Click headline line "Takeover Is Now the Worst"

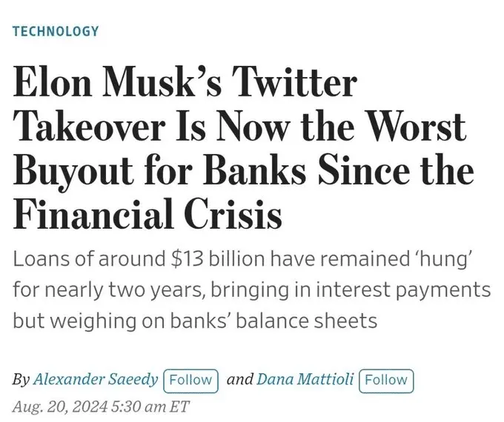pos(239,129)
